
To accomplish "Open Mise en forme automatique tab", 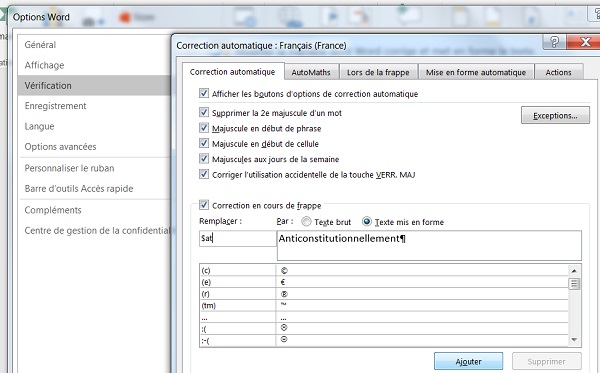I will [x=476, y=72].
